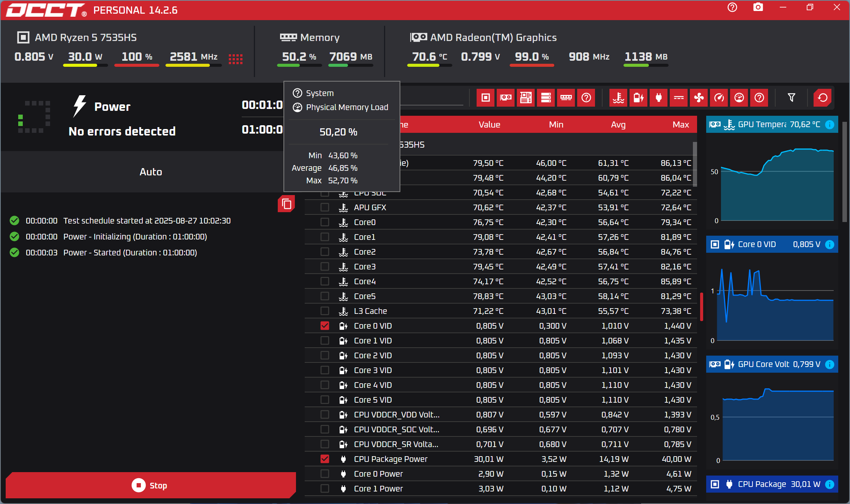The width and height of the screenshot is (850, 504).
Task: Toggle the CPU sensor filter icon
Action: click(485, 98)
